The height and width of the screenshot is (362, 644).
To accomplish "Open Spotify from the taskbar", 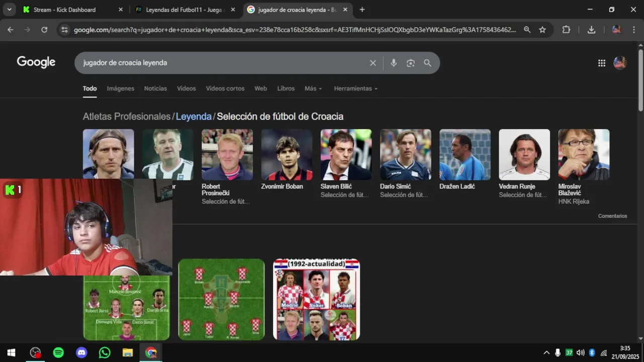I will click(58, 353).
